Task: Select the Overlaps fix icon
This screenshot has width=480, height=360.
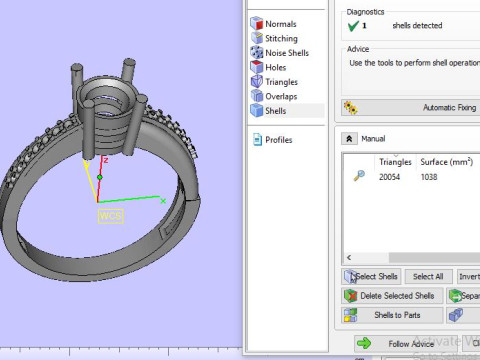Action: (x=257, y=96)
